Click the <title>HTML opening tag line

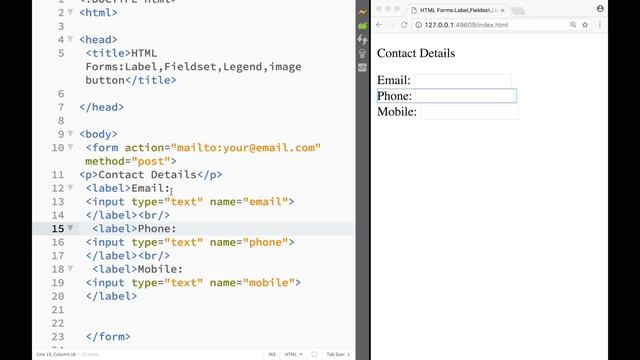tap(121, 53)
